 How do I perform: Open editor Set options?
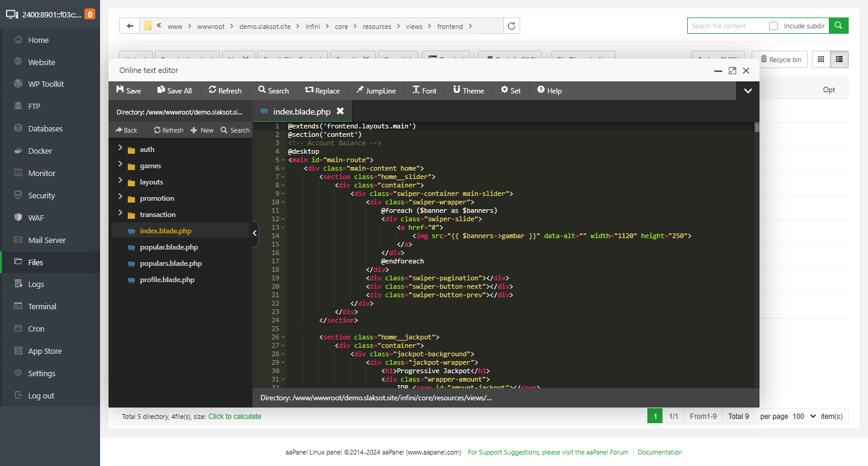[x=511, y=90]
